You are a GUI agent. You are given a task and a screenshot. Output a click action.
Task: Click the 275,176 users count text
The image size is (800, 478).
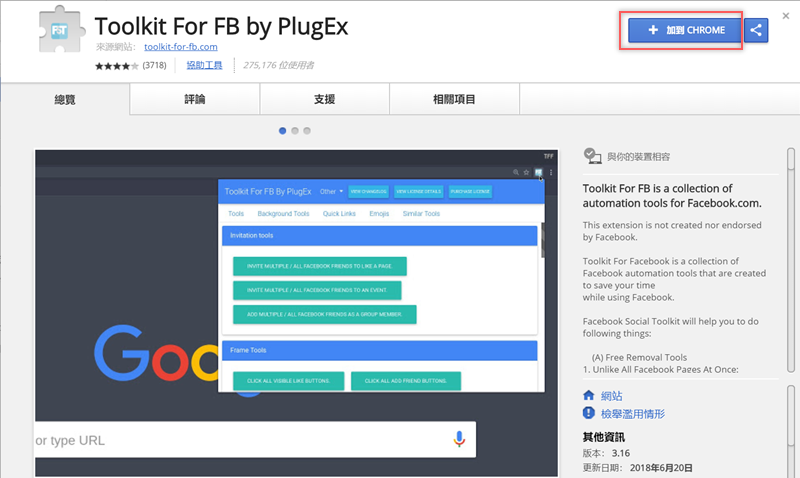tap(279, 65)
